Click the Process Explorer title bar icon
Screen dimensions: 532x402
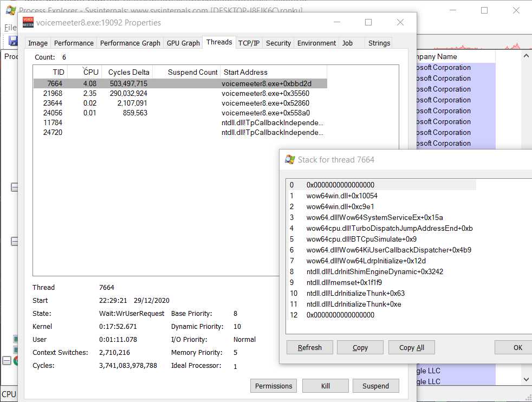click(10, 10)
